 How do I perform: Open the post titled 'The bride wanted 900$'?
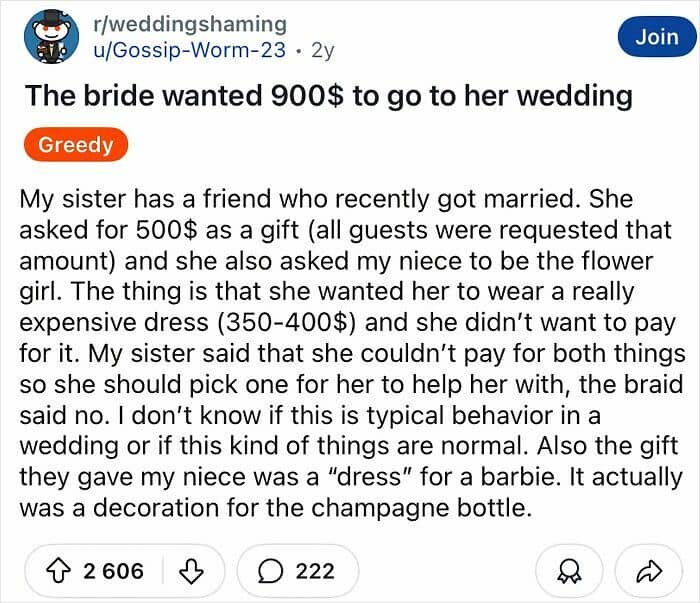[x=329, y=96]
